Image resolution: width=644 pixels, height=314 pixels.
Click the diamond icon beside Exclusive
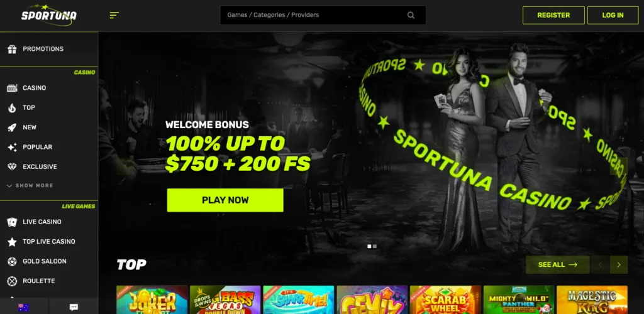(x=12, y=167)
